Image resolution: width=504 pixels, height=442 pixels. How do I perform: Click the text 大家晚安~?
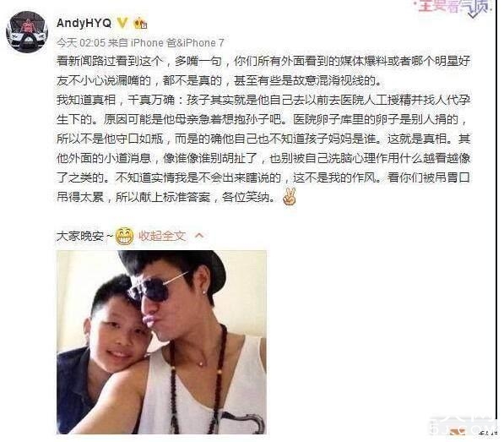85,237
